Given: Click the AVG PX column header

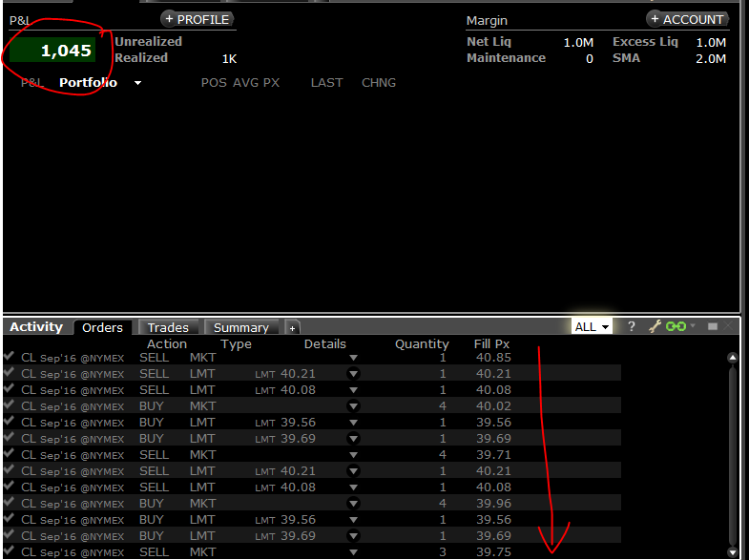Looking at the screenshot, I should [256, 83].
